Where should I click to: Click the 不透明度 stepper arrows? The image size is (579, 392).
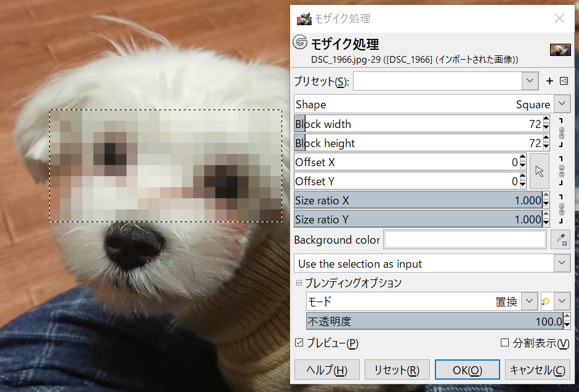[567, 321]
